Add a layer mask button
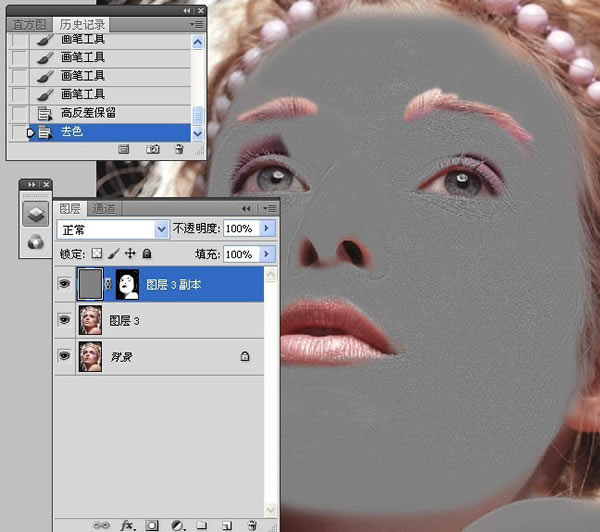This screenshot has width=600, height=532. (152, 525)
